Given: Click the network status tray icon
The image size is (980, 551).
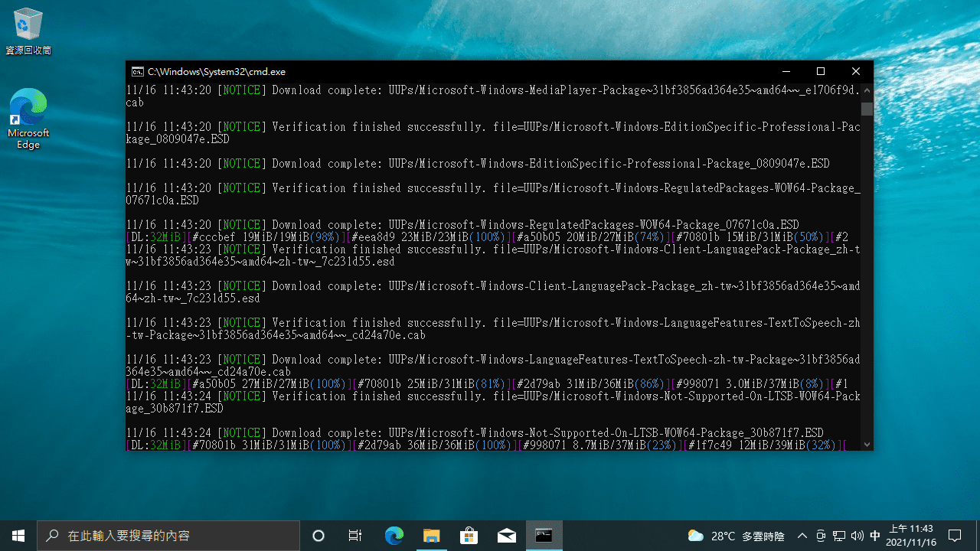Looking at the screenshot, I should [x=839, y=536].
